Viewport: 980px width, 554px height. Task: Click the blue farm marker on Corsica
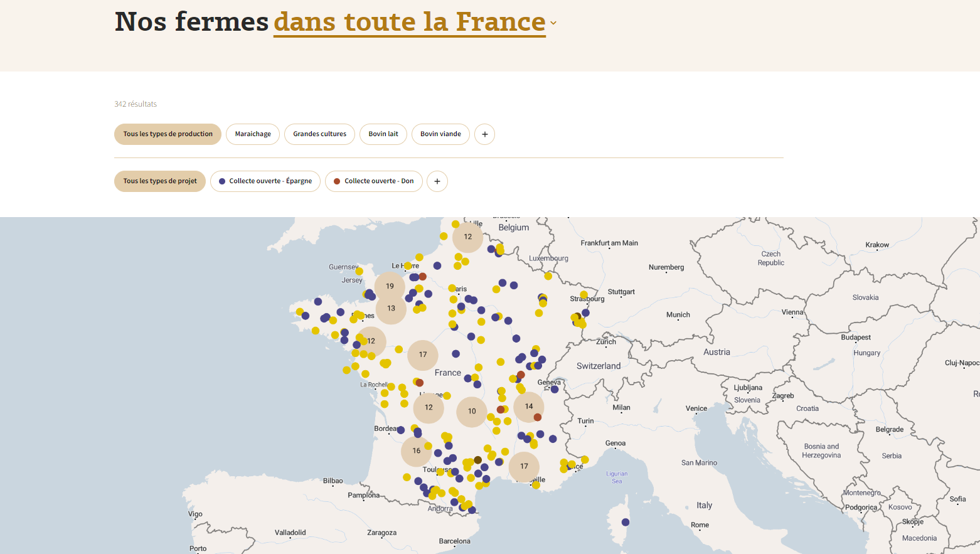pos(626,522)
